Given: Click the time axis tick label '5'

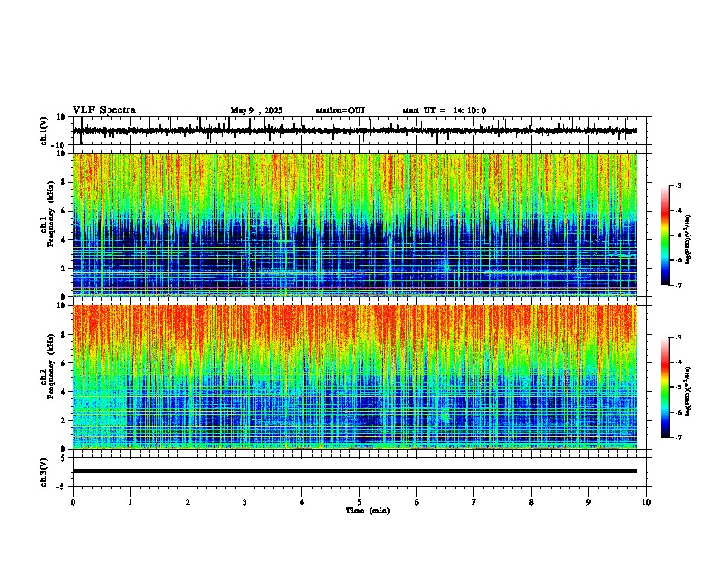Looking at the screenshot, I should coord(359,502).
